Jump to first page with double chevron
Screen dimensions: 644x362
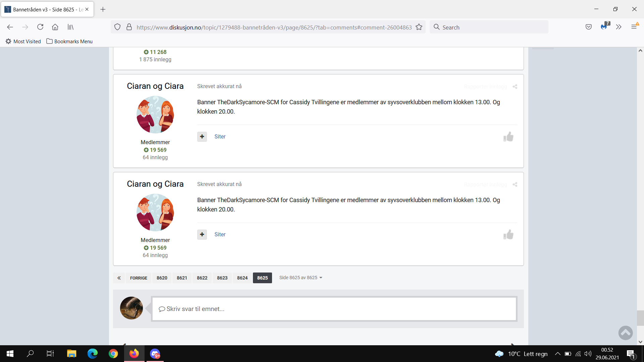tap(119, 278)
